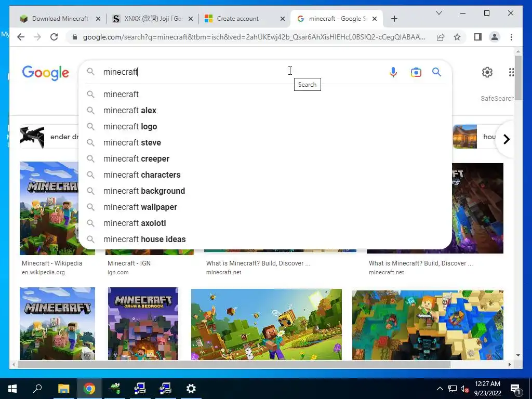532x399 pixels.
Task: Click the vertical page scrollbar thumb
Action: click(x=518, y=77)
